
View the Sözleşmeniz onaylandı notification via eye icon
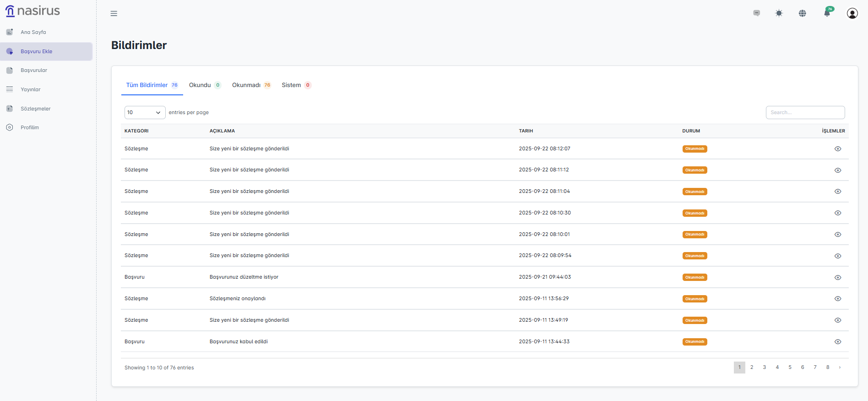(x=838, y=299)
